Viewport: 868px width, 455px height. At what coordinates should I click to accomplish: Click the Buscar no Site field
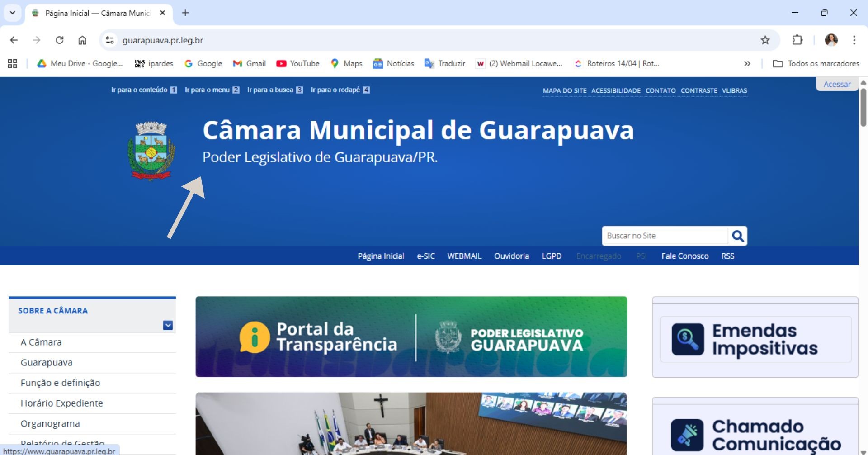[665, 236]
